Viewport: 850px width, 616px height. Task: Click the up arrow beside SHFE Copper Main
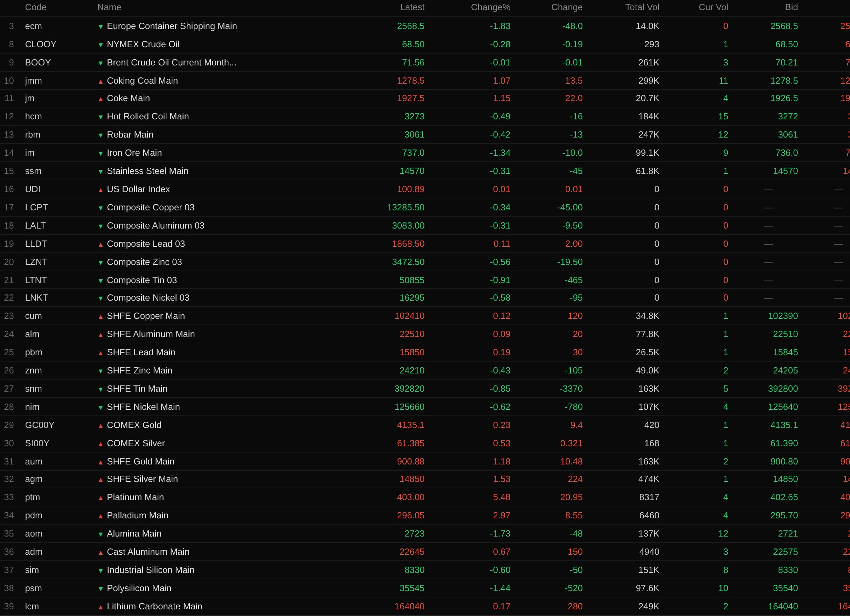click(101, 316)
